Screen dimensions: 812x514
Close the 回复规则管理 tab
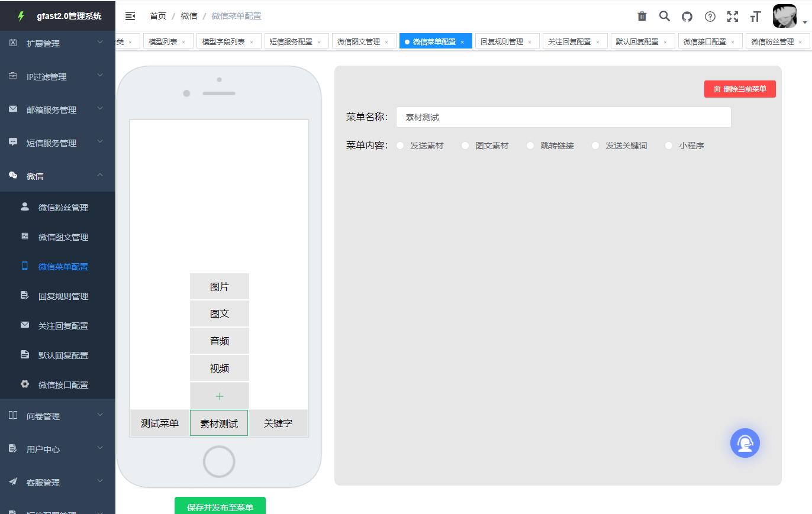click(530, 43)
